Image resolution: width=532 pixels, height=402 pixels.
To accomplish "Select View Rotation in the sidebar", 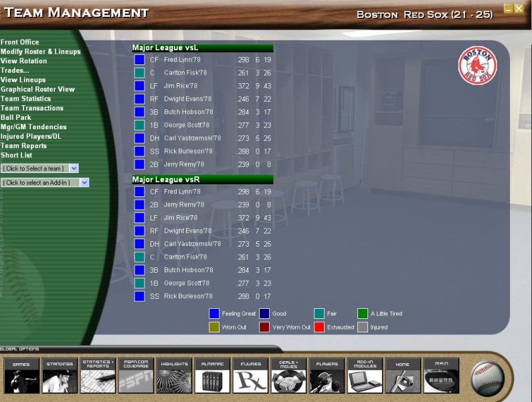I will click(23, 61).
